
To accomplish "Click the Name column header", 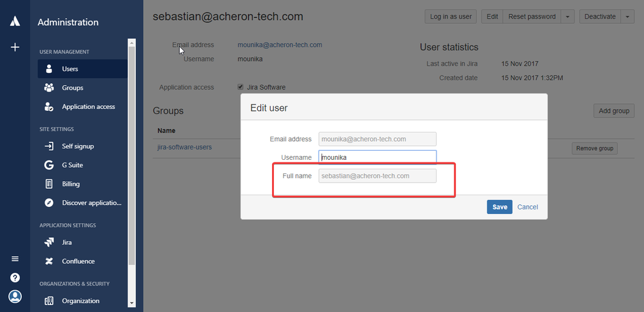I will coord(166,131).
